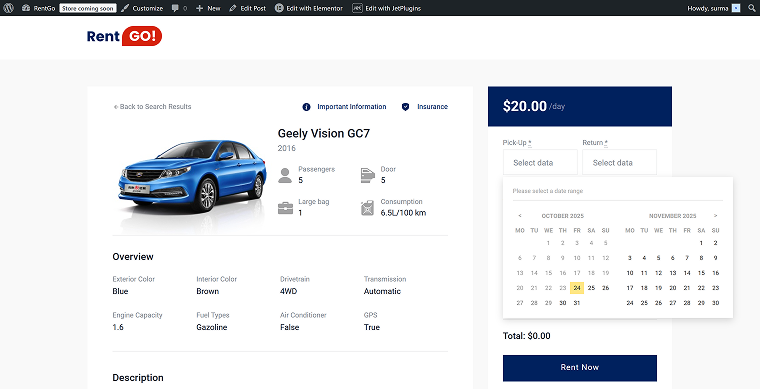Select October 25 in the calendar

[x=591, y=288]
